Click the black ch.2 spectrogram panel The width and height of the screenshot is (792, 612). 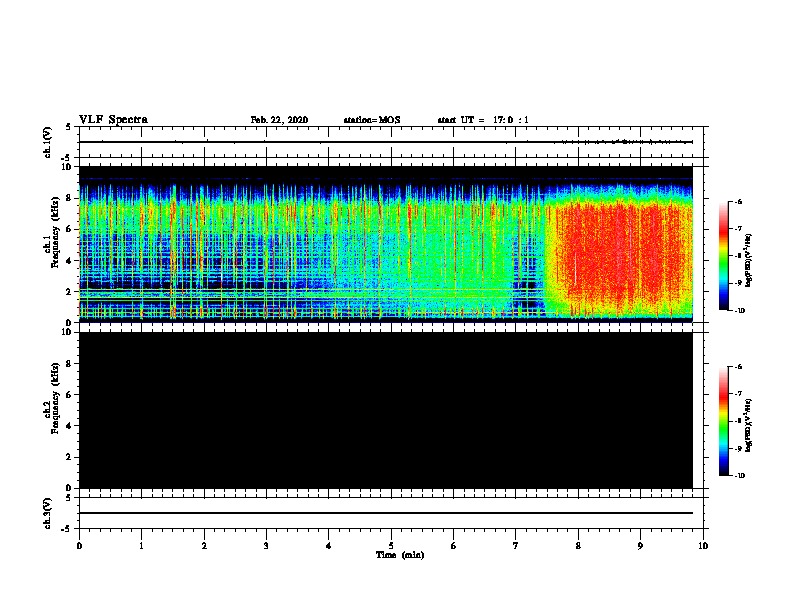click(385, 410)
